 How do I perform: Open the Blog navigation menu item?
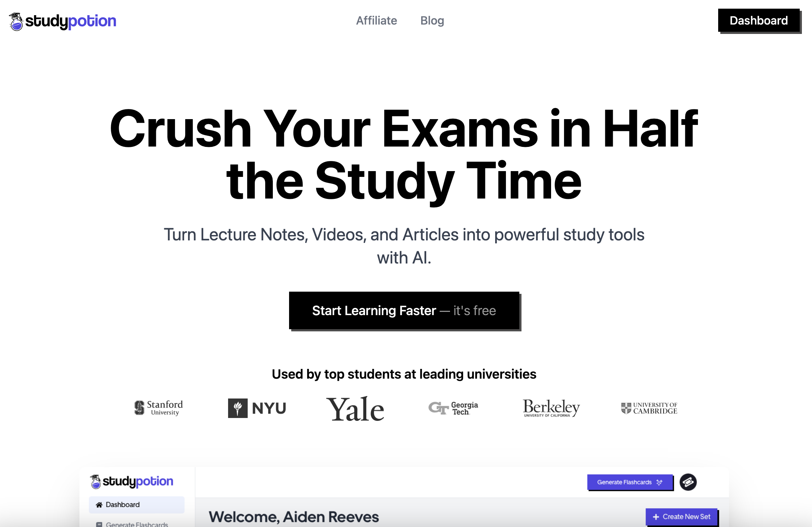coord(432,21)
